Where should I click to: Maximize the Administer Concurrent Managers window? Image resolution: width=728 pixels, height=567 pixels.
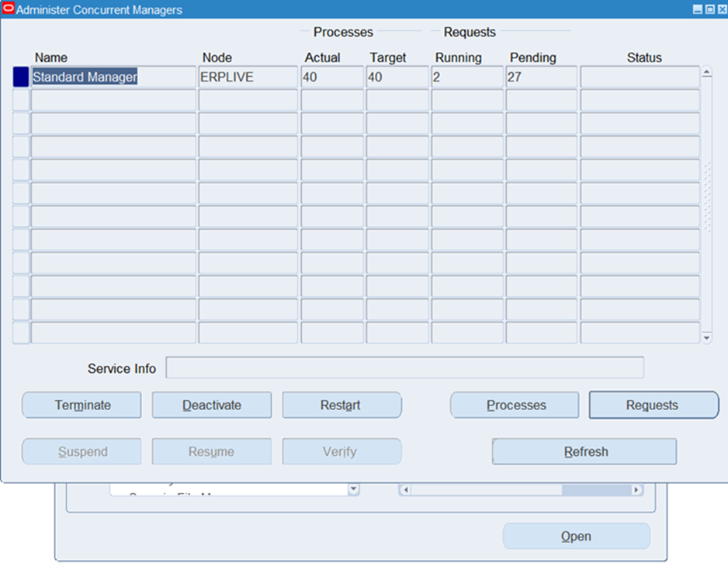click(709, 9)
